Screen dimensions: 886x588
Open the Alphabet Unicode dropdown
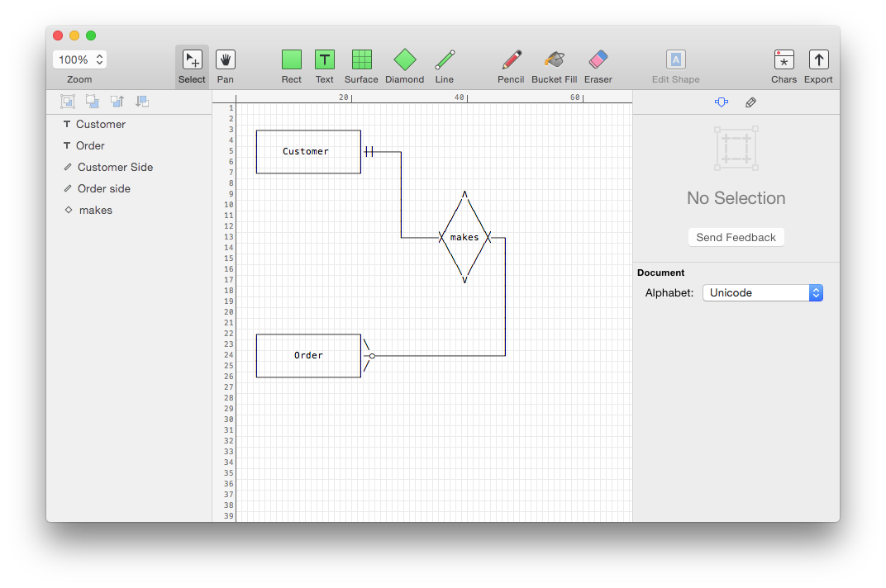[762, 293]
